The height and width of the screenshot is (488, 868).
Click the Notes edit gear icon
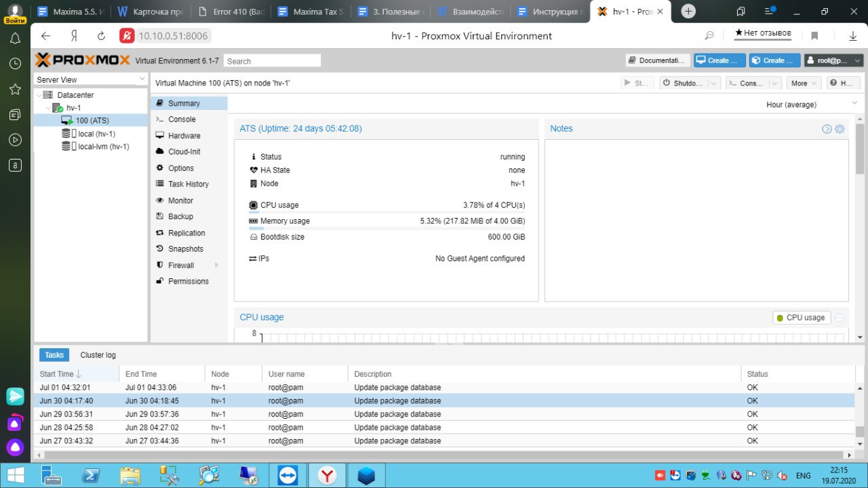tap(840, 129)
